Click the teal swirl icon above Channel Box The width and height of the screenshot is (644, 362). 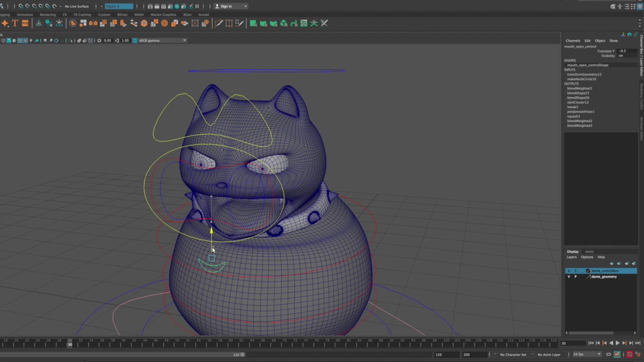[629, 35]
